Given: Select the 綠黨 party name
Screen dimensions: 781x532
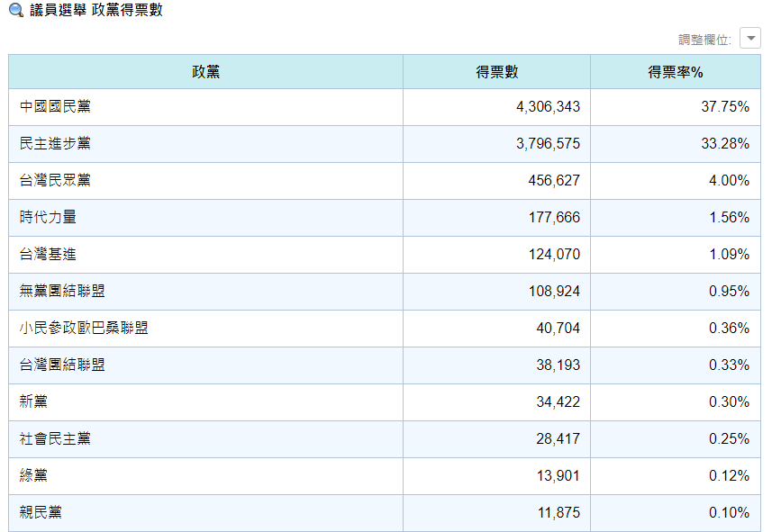Looking at the screenshot, I should coord(33,475).
